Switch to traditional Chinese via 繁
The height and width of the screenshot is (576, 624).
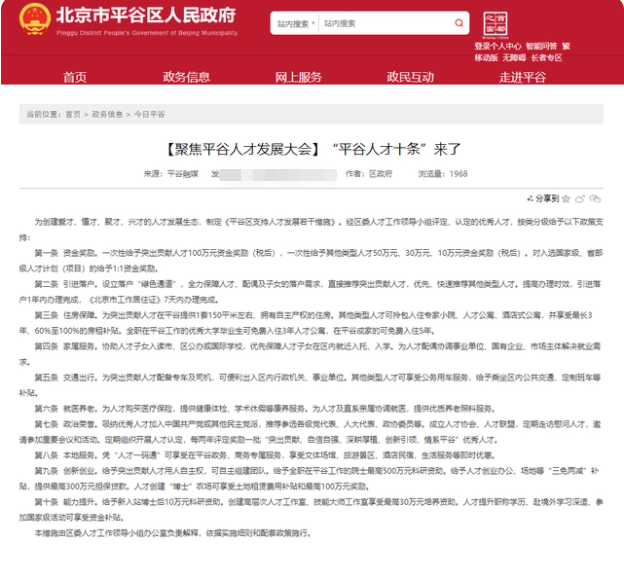pos(566,46)
